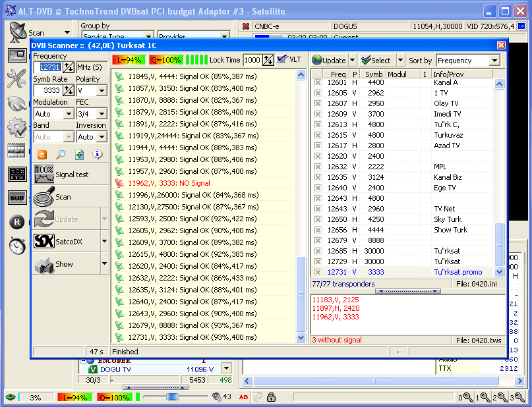This screenshot has height=407, width=532.
Task: Expand the Update button dropdown arrow at top
Action: (x=353, y=60)
